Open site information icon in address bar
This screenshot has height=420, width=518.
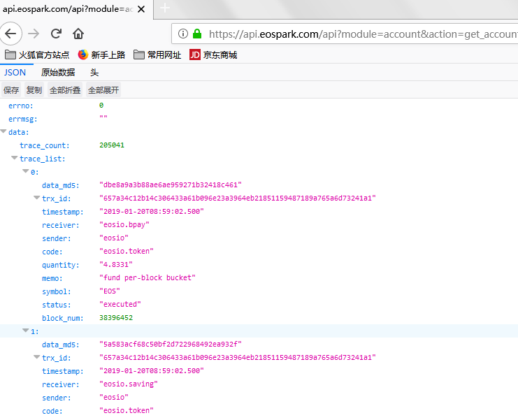[183, 34]
